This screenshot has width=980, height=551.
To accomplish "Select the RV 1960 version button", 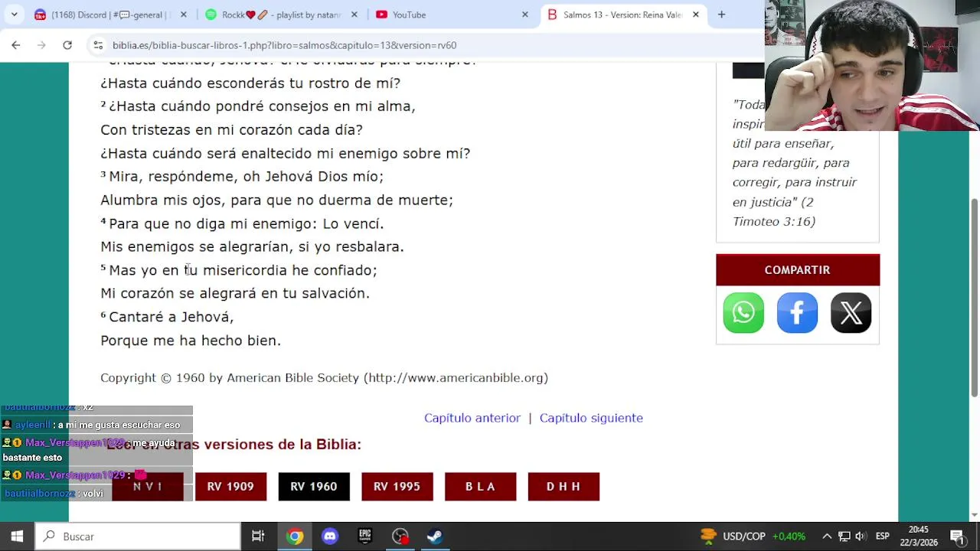I will (x=314, y=487).
